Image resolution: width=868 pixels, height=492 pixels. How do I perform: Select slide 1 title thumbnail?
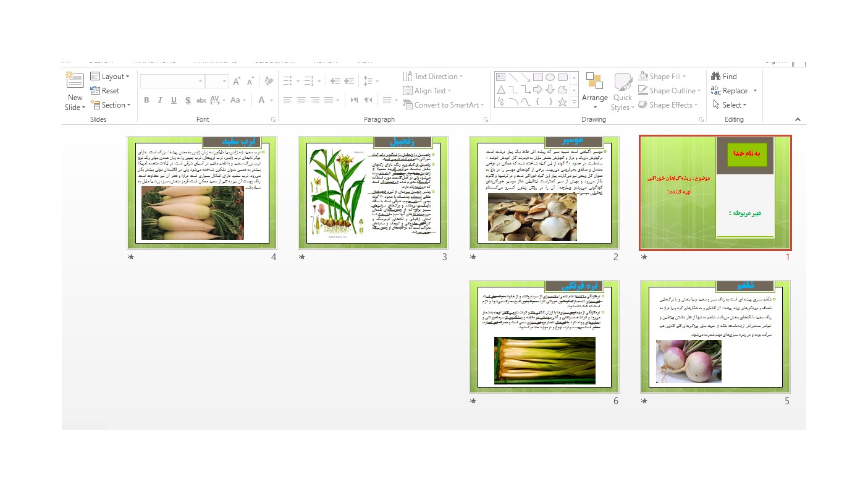715,193
